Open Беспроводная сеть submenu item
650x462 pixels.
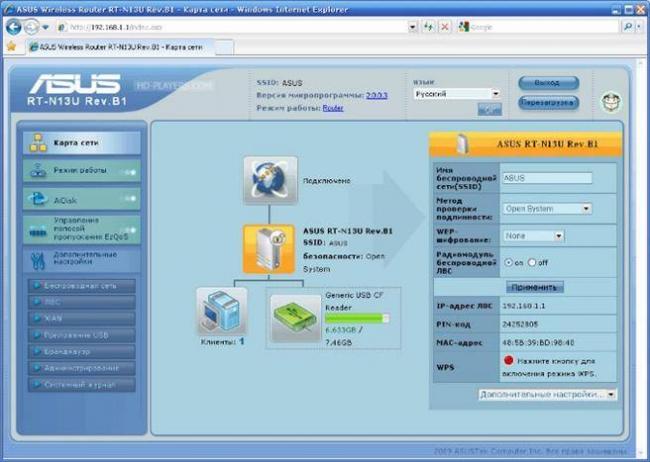[82, 286]
